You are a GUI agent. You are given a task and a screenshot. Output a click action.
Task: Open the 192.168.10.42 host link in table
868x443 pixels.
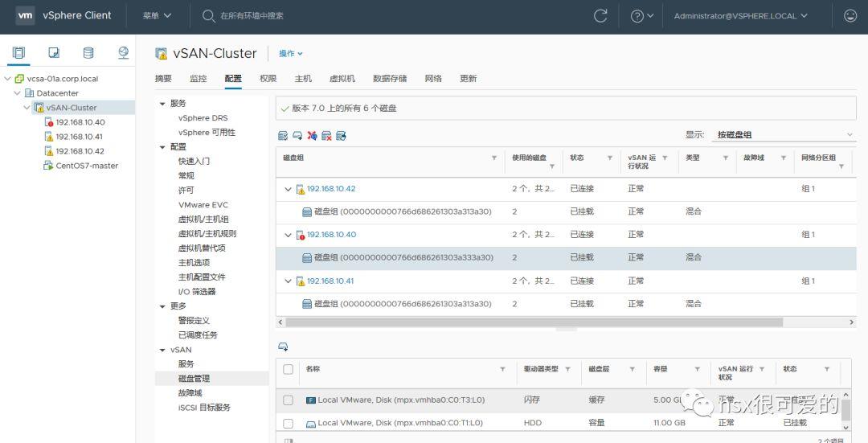click(331, 189)
